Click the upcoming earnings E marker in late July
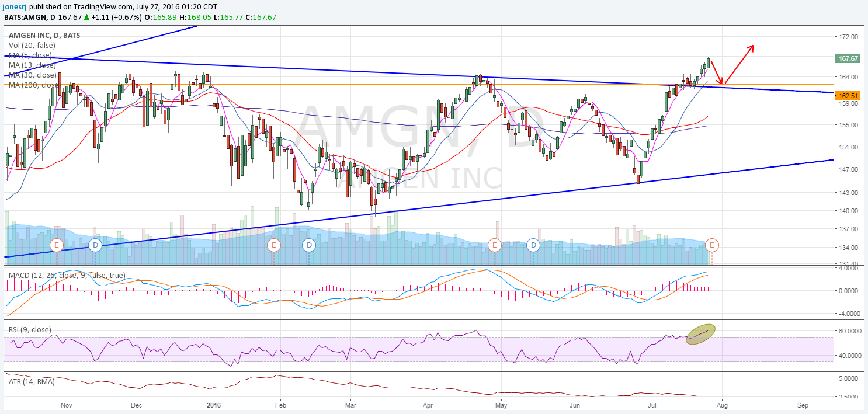This screenshot has width=868, height=414. [711, 245]
